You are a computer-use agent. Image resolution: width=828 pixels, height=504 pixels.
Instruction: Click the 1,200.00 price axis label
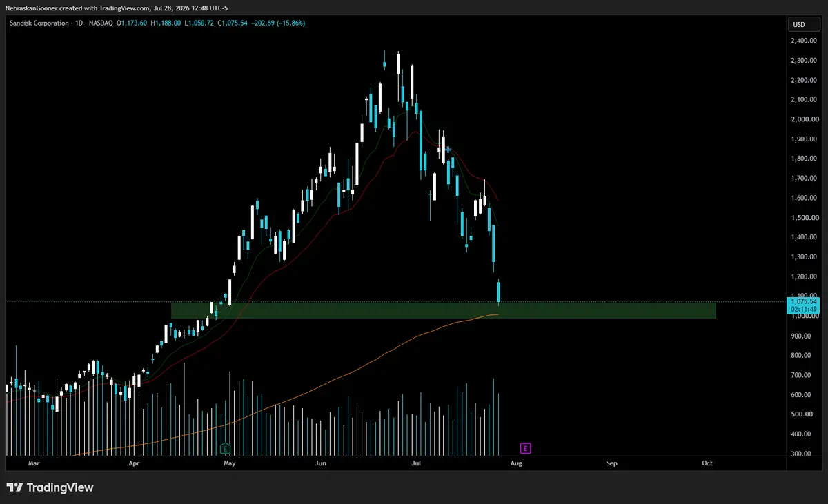click(805, 277)
